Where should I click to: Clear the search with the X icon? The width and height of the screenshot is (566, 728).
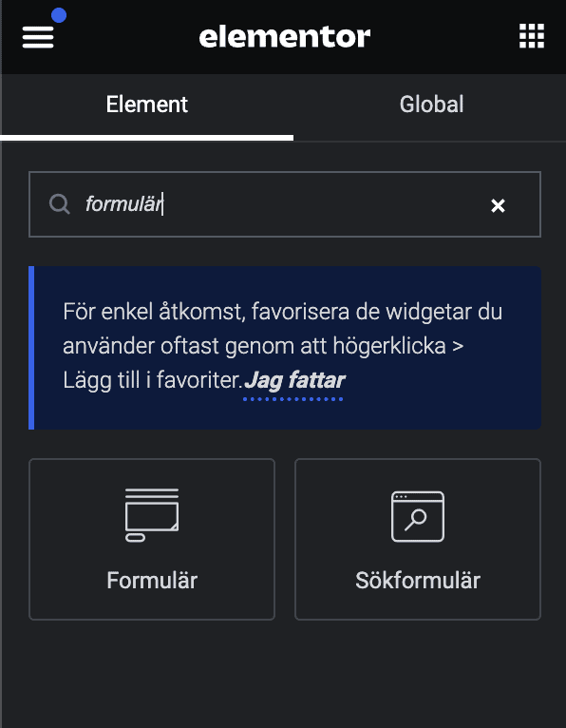pyautogui.click(x=498, y=205)
